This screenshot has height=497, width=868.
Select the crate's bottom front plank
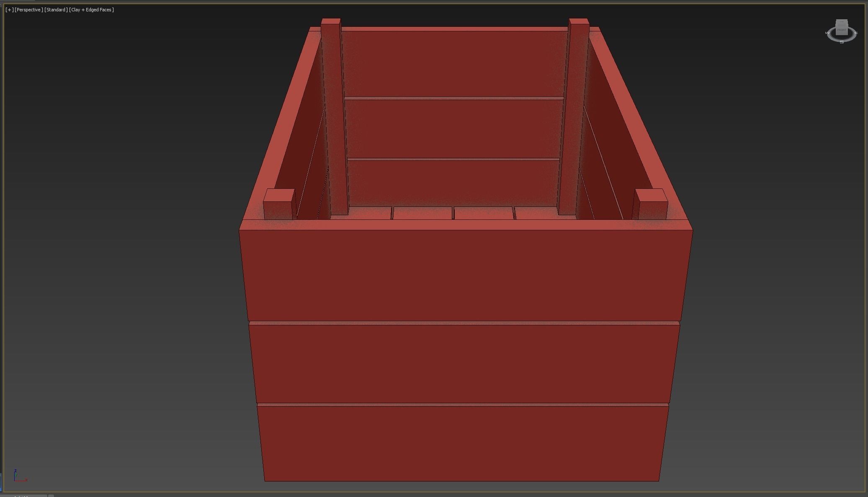tap(462, 443)
